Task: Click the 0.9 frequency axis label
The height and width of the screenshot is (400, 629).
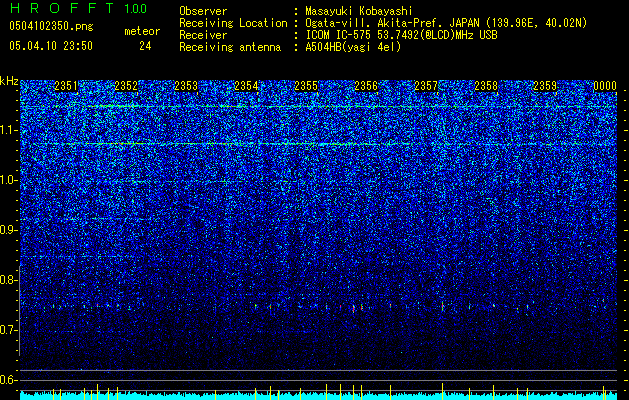Action: [x=8, y=230]
